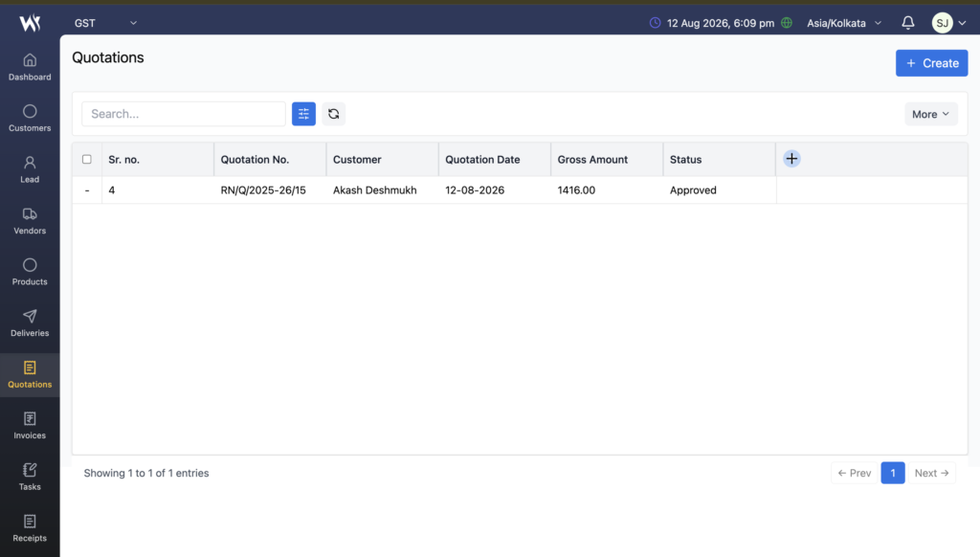
Task: Click the Create button
Action: point(932,63)
